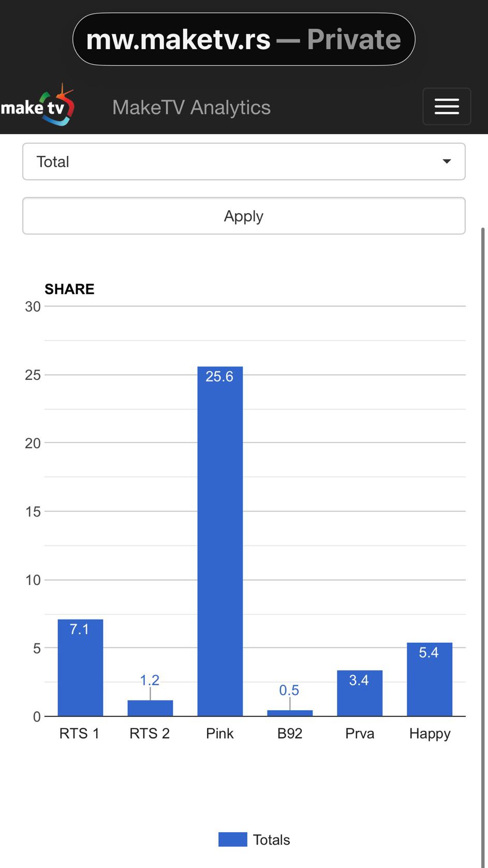488x868 pixels.
Task: Select the Prva bar
Action: 360,699
